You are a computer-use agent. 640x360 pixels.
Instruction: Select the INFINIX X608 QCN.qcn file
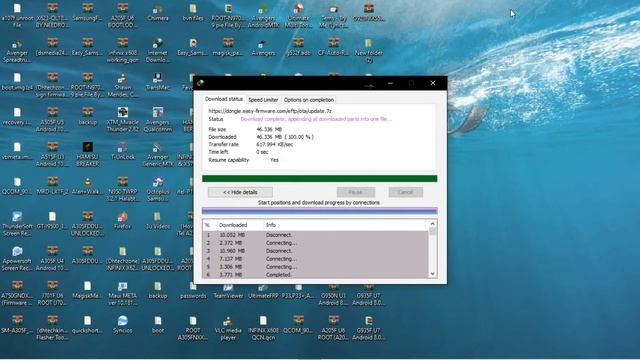coord(263,328)
